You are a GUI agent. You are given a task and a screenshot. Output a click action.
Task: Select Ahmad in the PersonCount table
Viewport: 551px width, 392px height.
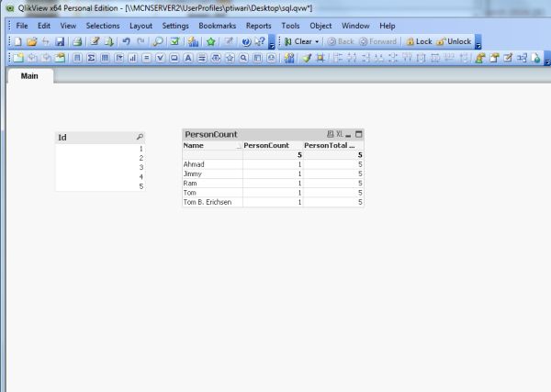213,164
